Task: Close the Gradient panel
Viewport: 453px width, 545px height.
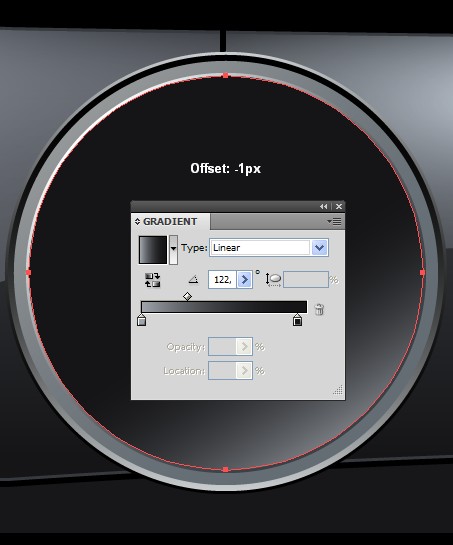Action: pyautogui.click(x=339, y=206)
